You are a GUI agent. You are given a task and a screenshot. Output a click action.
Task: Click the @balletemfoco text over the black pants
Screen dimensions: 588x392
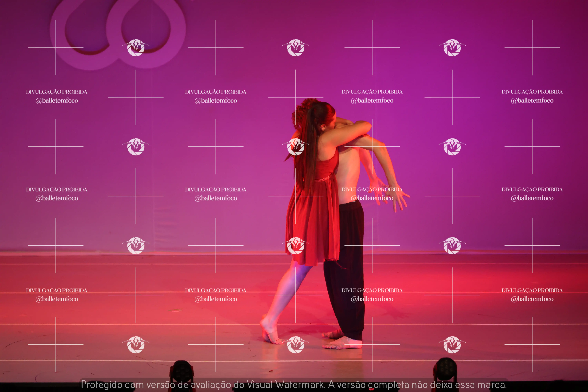click(372, 299)
